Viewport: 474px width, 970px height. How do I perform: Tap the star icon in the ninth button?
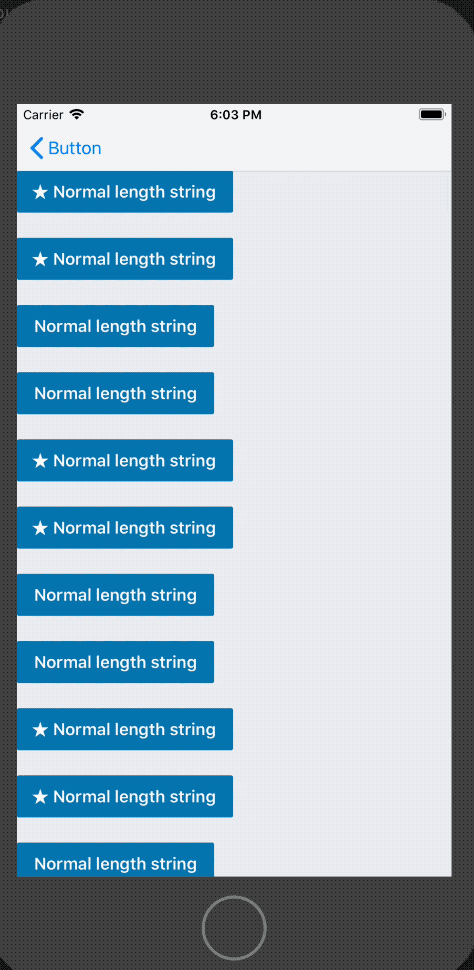click(40, 730)
